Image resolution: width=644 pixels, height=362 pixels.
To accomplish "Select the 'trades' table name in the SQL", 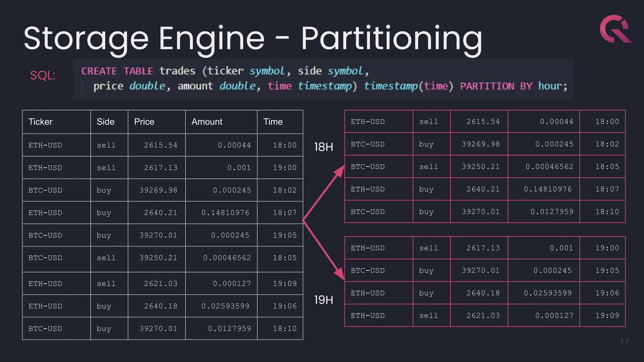I will point(177,71).
